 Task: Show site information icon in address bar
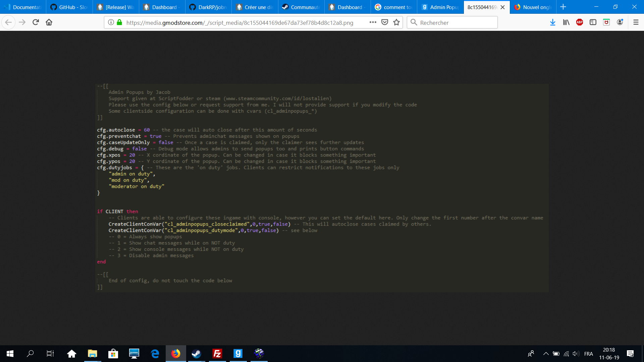pos(111,22)
